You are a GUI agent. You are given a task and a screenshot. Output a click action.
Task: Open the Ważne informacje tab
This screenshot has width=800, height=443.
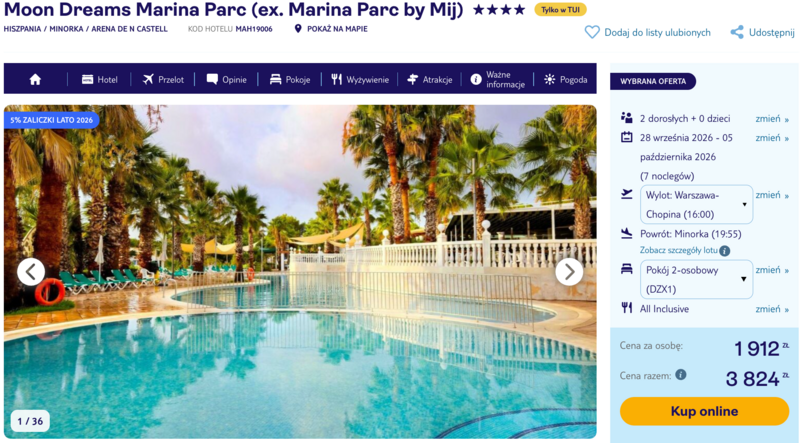tap(497, 80)
